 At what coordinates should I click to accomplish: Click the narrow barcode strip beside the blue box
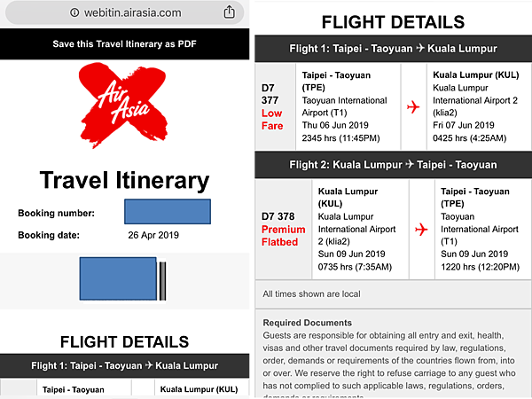pos(162,280)
